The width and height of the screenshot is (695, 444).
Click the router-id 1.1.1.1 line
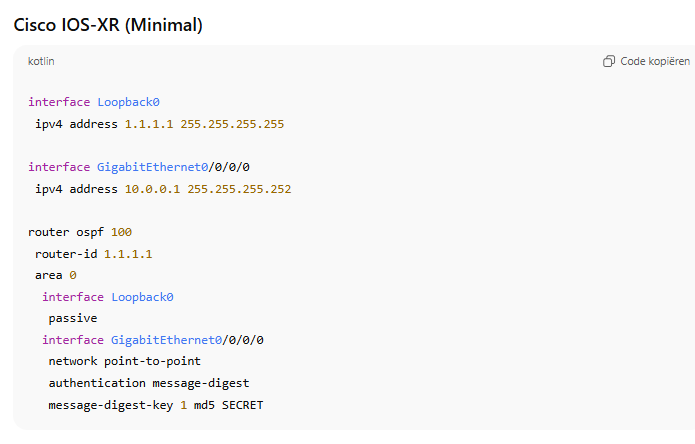coord(93,254)
